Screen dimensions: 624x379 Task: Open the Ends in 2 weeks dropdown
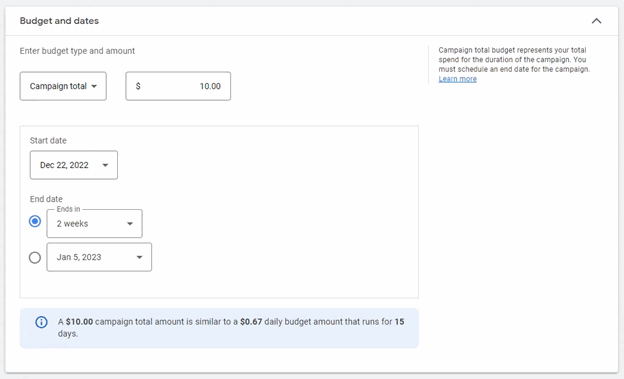coord(94,223)
